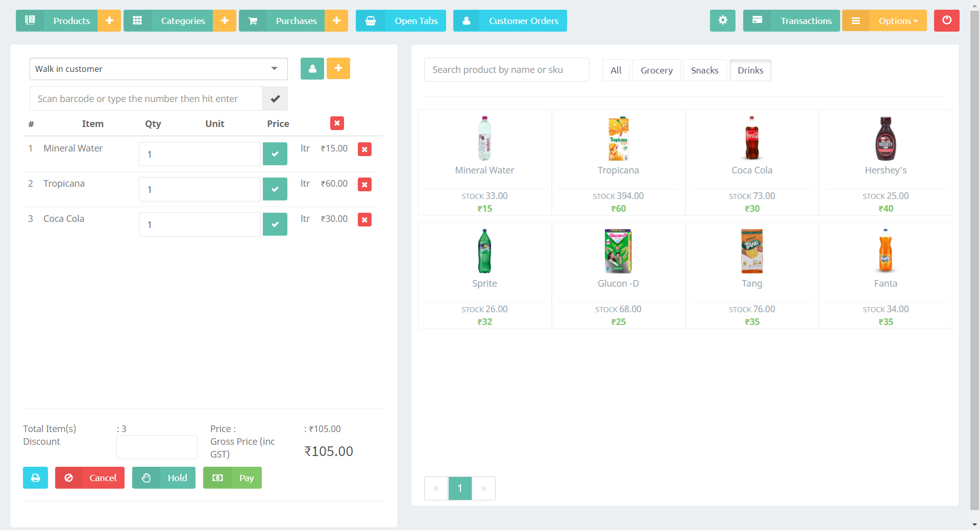
Task: Go to previous products page
Action: coord(436,488)
